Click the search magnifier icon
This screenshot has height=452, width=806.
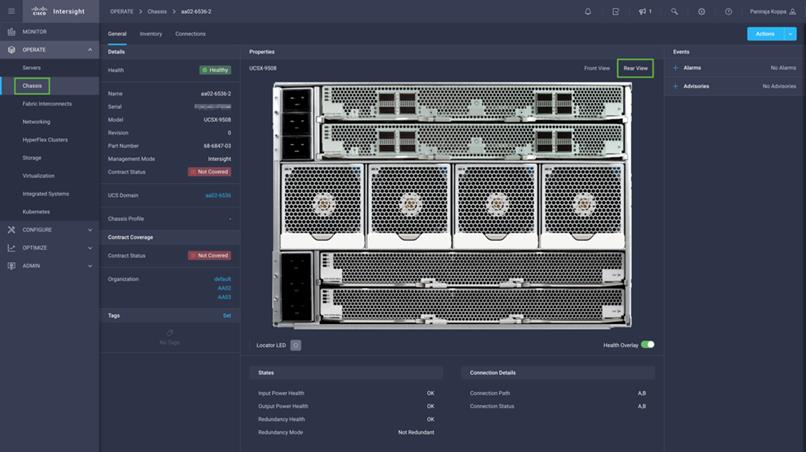[674, 11]
